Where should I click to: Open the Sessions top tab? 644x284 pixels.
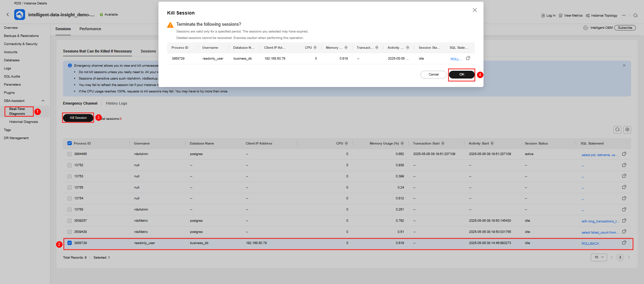point(63,29)
